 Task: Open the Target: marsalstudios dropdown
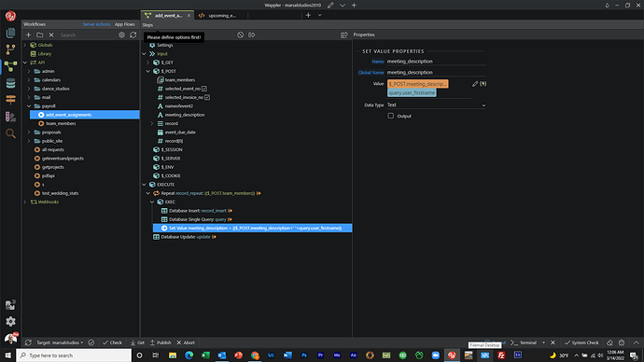click(60, 342)
